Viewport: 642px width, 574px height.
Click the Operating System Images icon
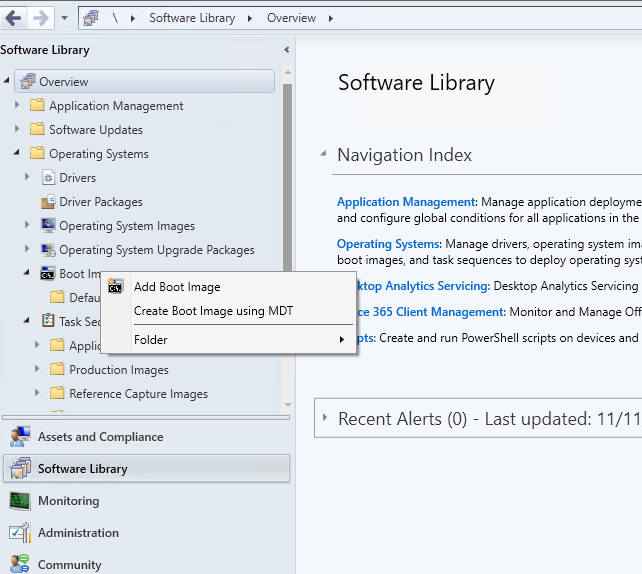point(48,226)
